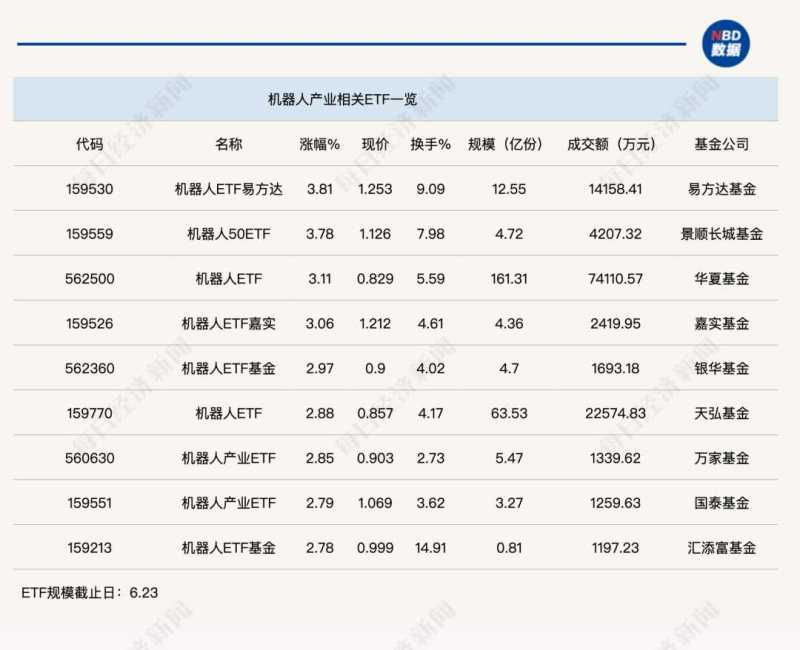Select turnover value 1339.62
The height and width of the screenshot is (650, 800).
615,458
